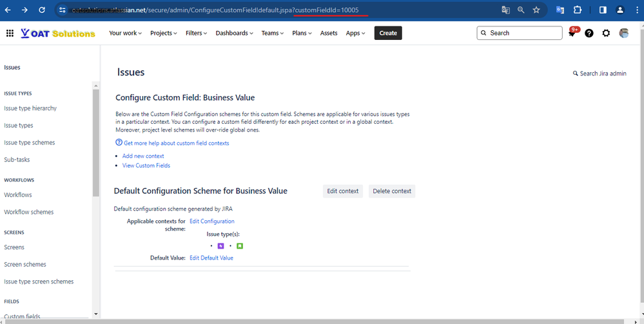Open the Assets menu item
This screenshot has width=644, height=324.
pos(329,33)
